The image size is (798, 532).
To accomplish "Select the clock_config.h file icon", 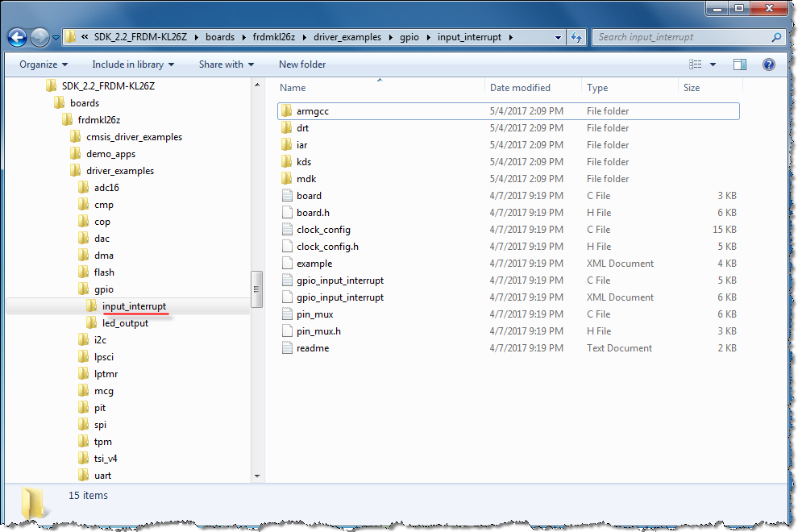I will click(287, 247).
